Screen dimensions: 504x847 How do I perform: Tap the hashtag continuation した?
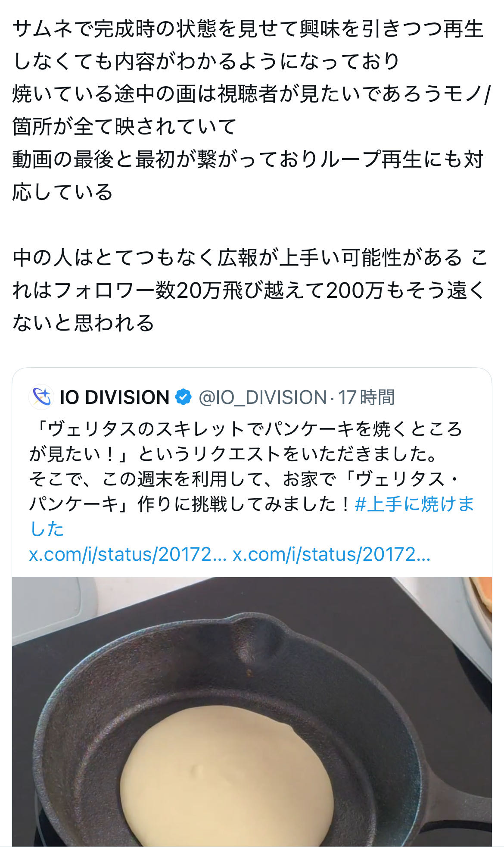[x=47, y=529]
